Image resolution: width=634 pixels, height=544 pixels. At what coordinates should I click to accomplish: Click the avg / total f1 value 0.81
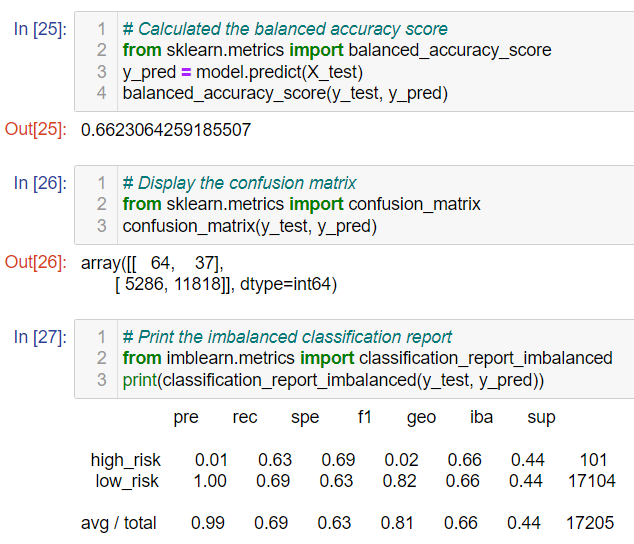tap(397, 523)
